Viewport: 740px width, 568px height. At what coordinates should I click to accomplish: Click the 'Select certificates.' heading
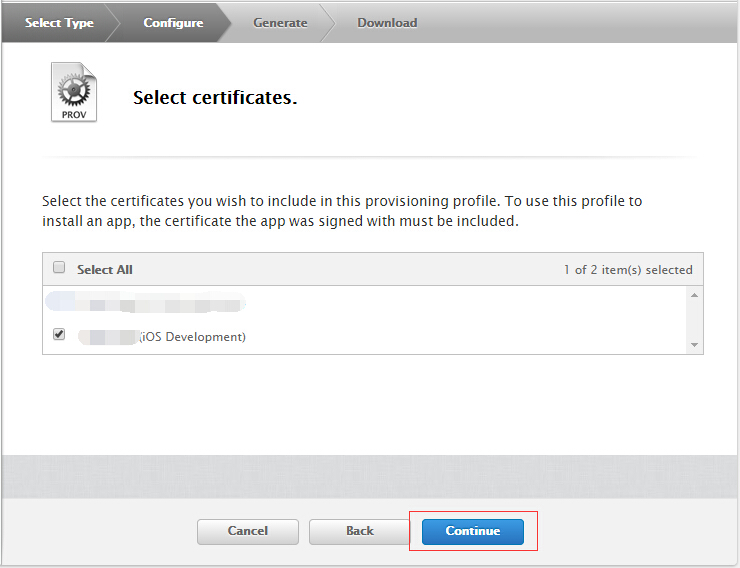(x=215, y=98)
